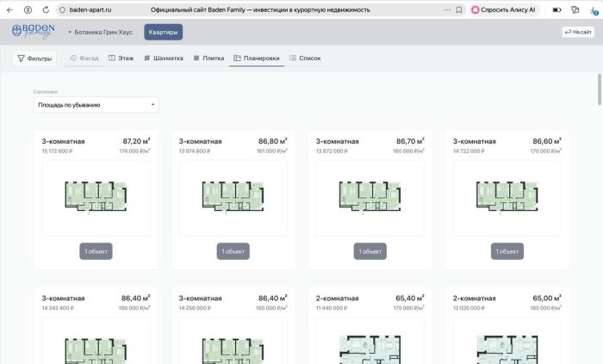Click the Yandex account icon beside the back arrow

point(29,9)
